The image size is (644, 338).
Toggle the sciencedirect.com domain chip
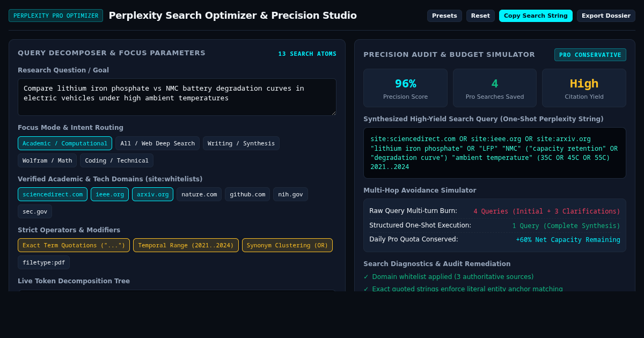coord(53,194)
